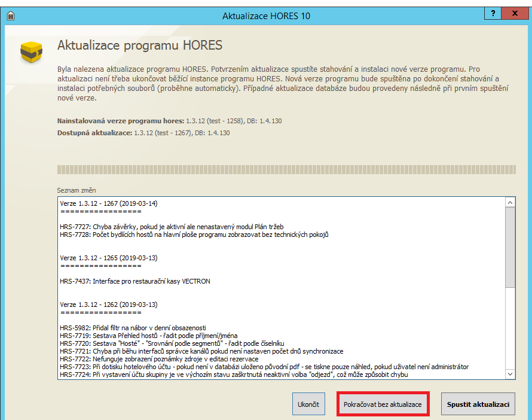The image size is (532, 420).
Task: Click the update download progress bar
Action: click(x=286, y=169)
